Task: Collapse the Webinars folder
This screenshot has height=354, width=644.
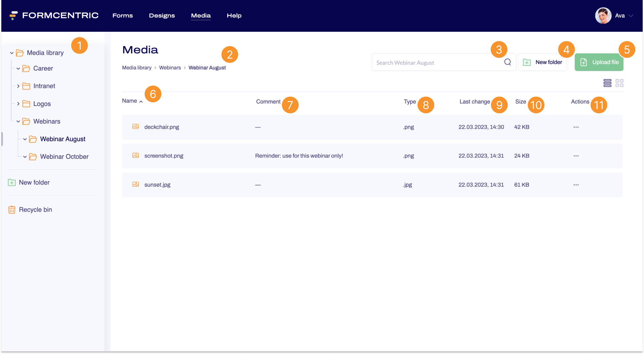Action: pos(18,121)
